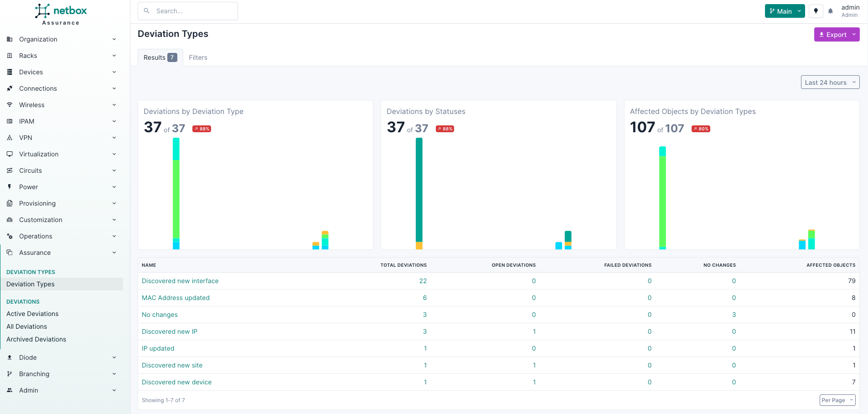Open the Per Page dropdown

click(837, 400)
